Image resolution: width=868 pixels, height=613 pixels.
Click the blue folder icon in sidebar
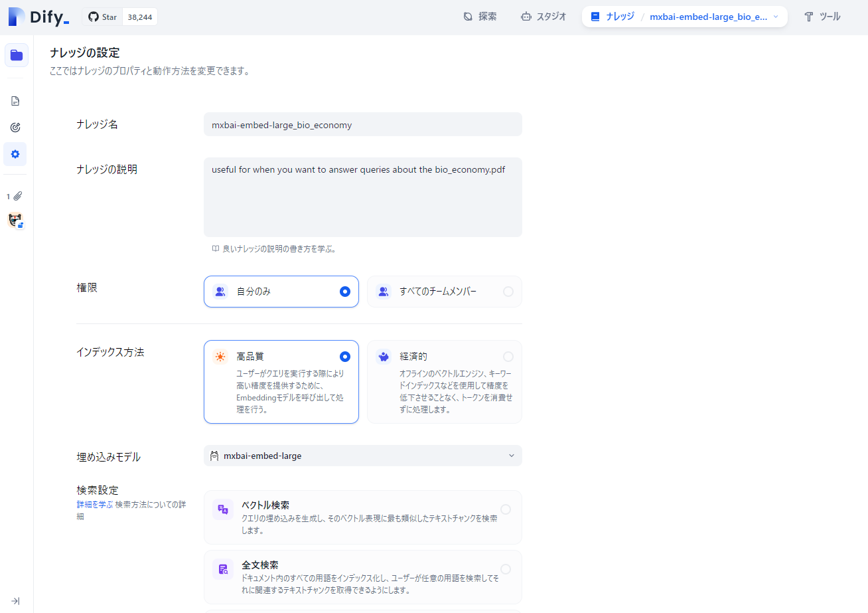point(17,55)
